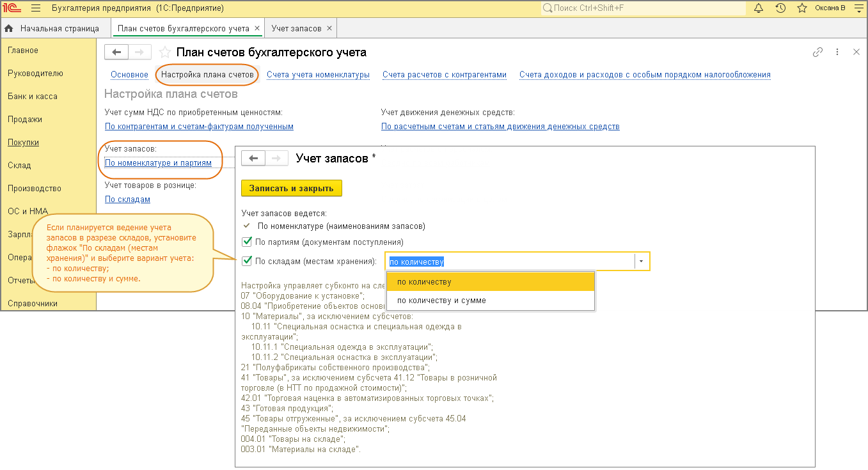Click line 21 "Полуфабрикаты собственного производства"
The height and width of the screenshot is (470, 868).
tap(335, 367)
